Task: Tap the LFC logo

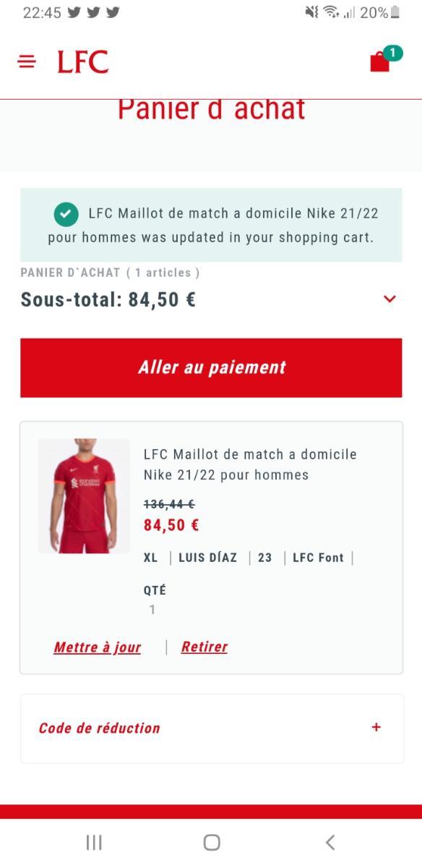Action: pyautogui.click(x=83, y=62)
